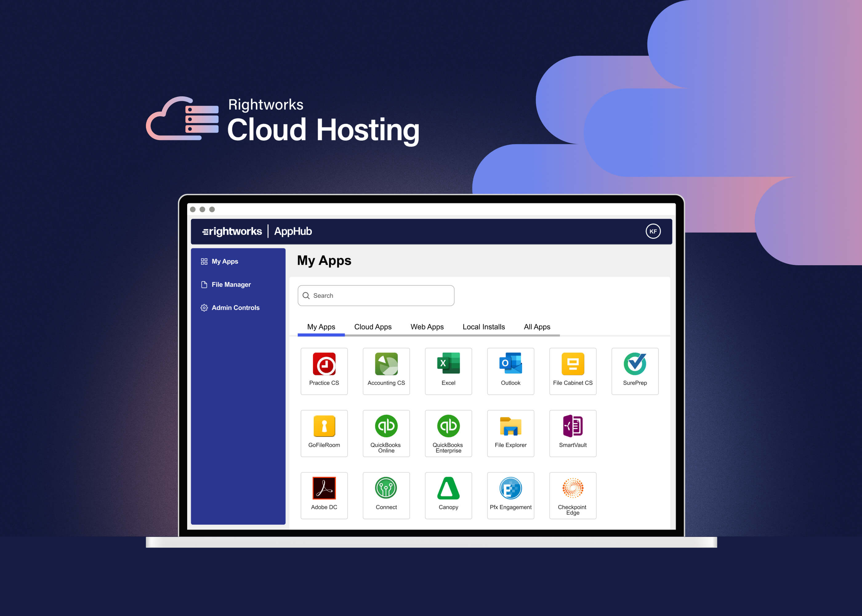Viewport: 862px width, 616px height.
Task: Open the Excel app tile
Action: (x=449, y=371)
